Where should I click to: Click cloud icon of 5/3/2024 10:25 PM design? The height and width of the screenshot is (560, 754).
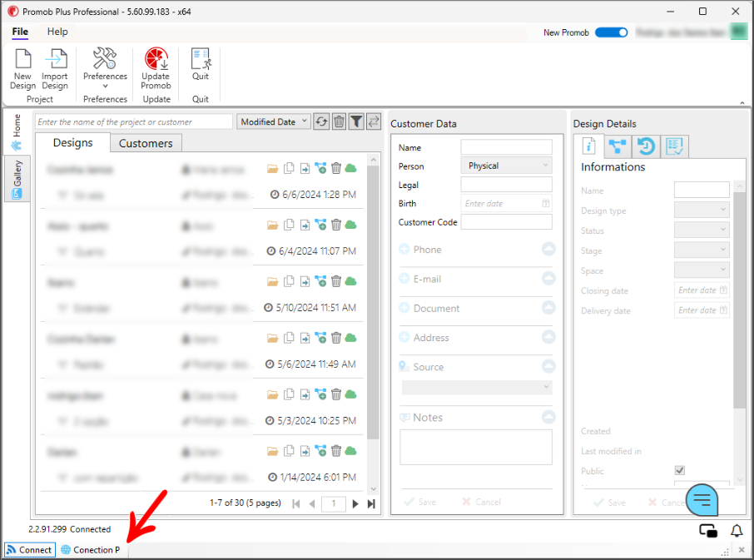click(x=351, y=394)
